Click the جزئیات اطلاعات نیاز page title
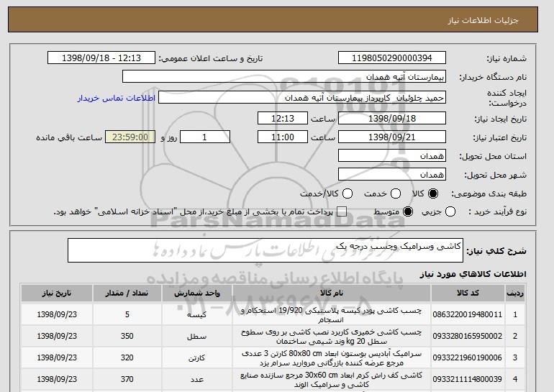This screenshot has width=554, height=392. (483, 20)
